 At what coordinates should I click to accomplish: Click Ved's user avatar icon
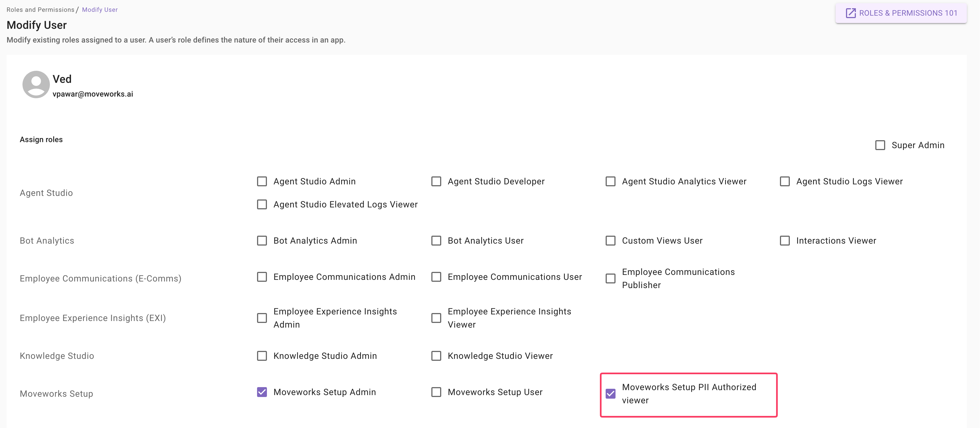[36, 85]
